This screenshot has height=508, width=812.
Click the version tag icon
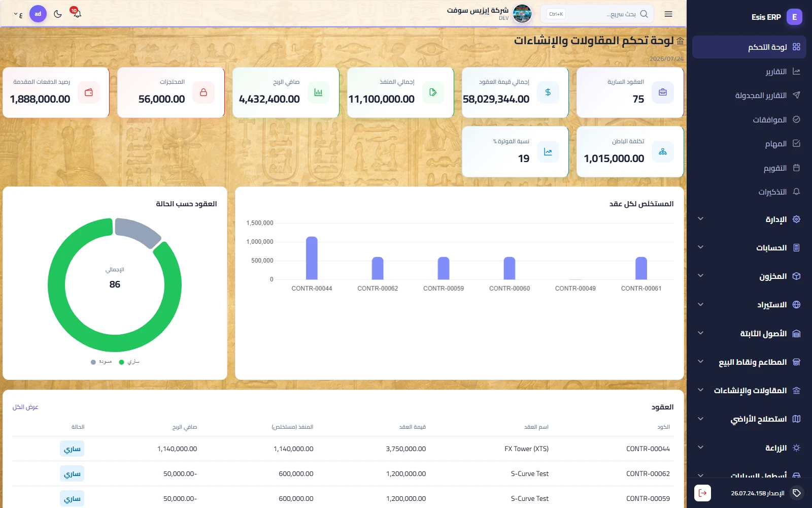click(x=797, y=493)
